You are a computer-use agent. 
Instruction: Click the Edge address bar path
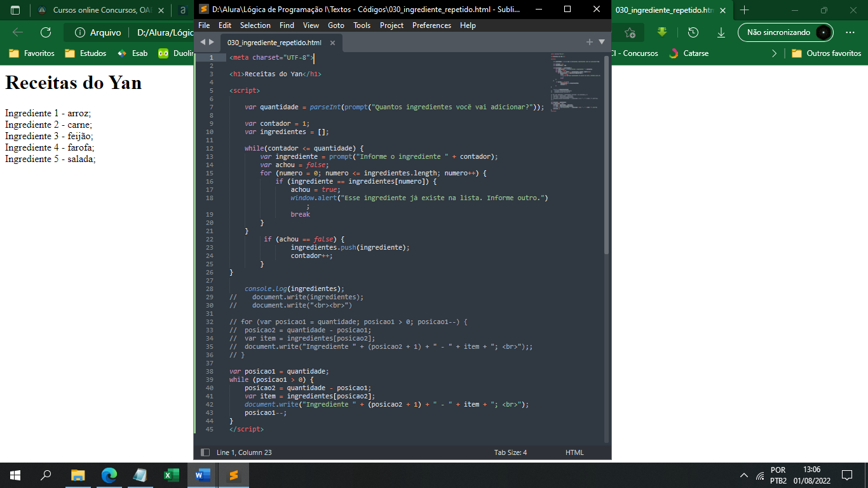click(165, 32)
